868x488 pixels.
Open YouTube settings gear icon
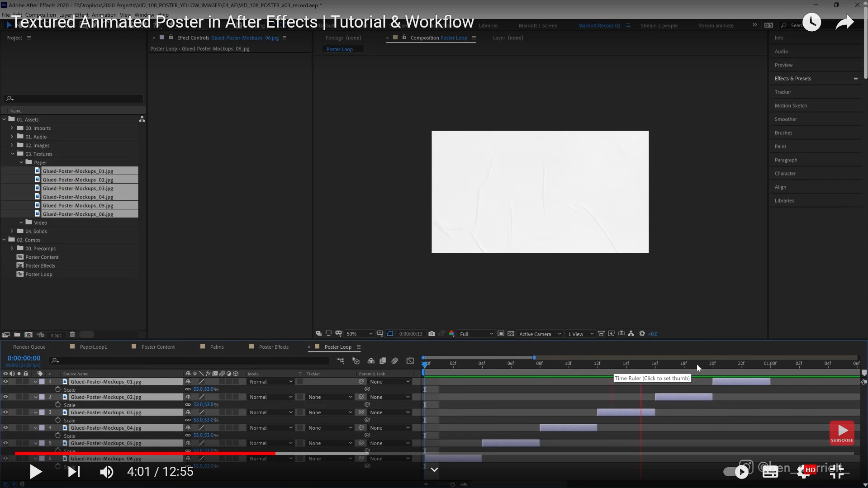(803, 472)
